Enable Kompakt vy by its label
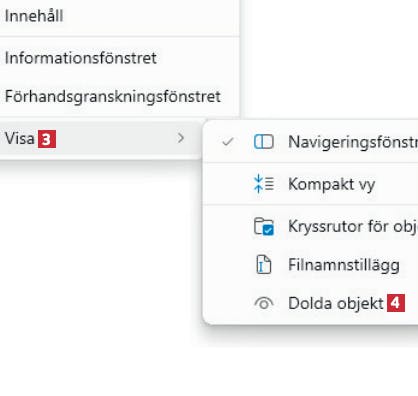Image resolution: width=418 pixels, height=396 pixels. coord(332,184)
